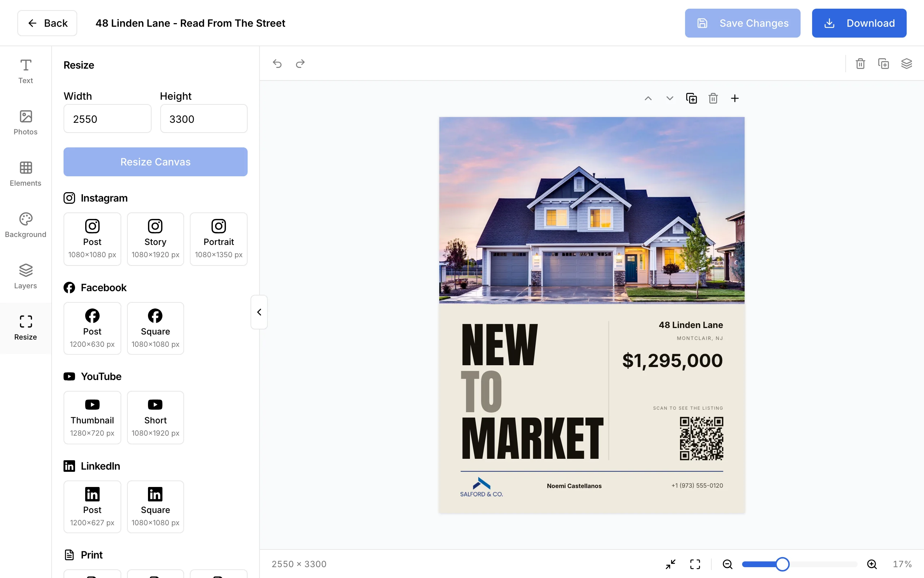Click Resize Canvas button
This screenshot has height=578, width=924.
click(x=156, y=162)
